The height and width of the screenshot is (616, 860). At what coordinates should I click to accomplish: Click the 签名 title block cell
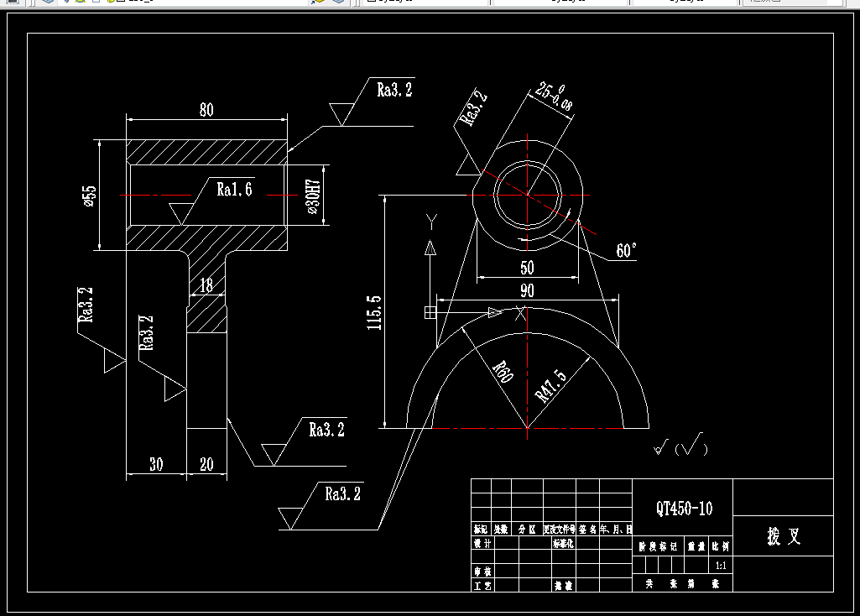[587, 530]
